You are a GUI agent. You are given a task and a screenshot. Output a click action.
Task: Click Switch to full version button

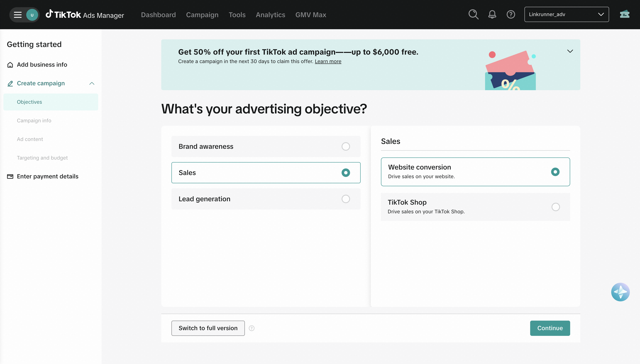pos(208,328)
